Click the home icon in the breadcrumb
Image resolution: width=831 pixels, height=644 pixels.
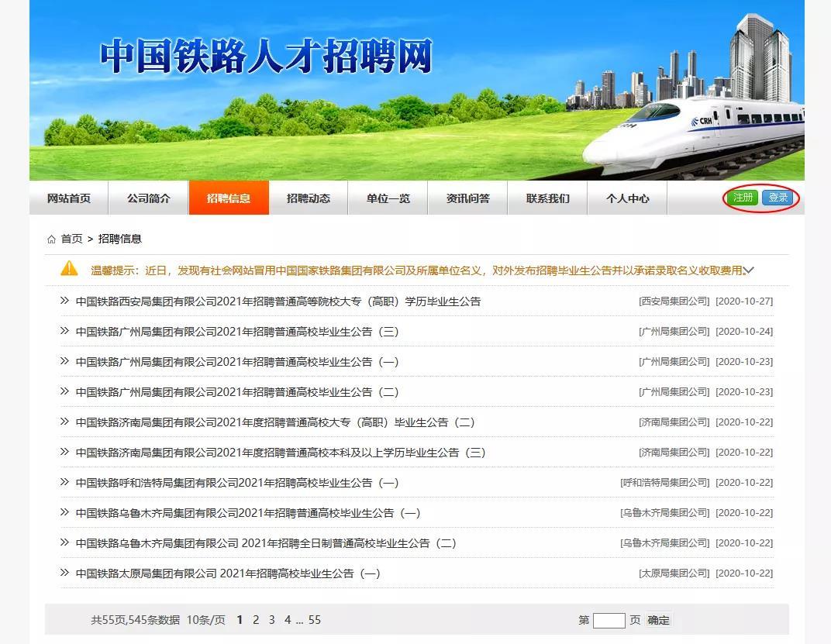coord(51,239)
